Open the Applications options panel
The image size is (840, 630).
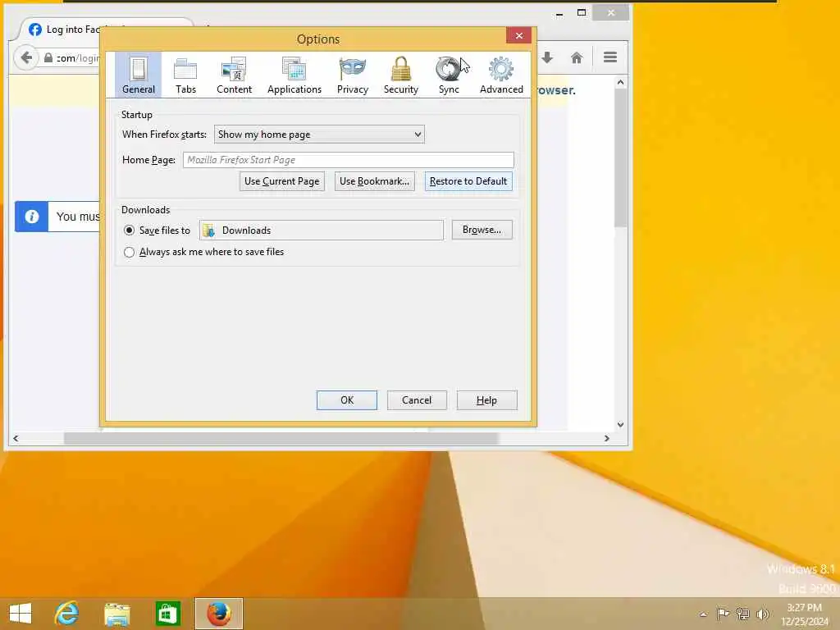294,75
